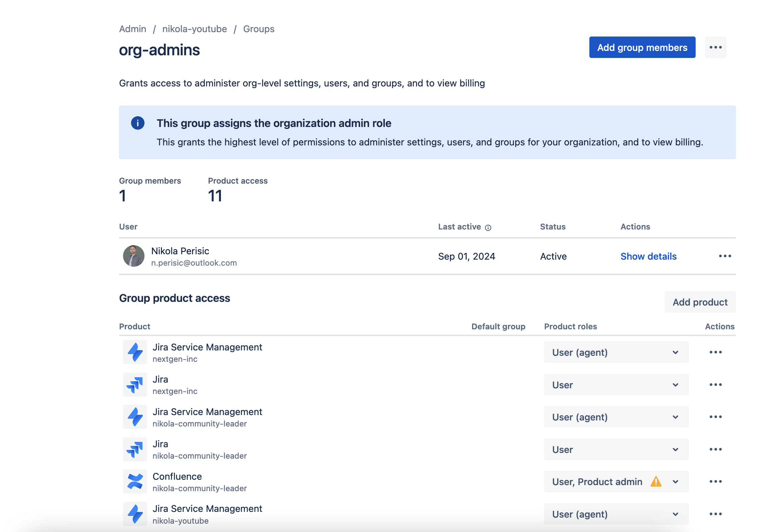Viewport: 761px width, 532px height.
Task: Open the Admin breadcrumb link
Action: click(x=133, y=29)
